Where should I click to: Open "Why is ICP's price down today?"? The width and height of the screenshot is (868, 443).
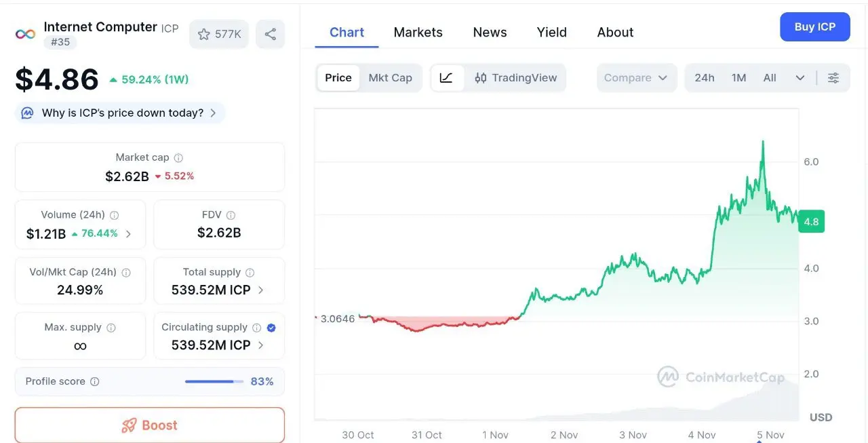[x=122, y=113]
